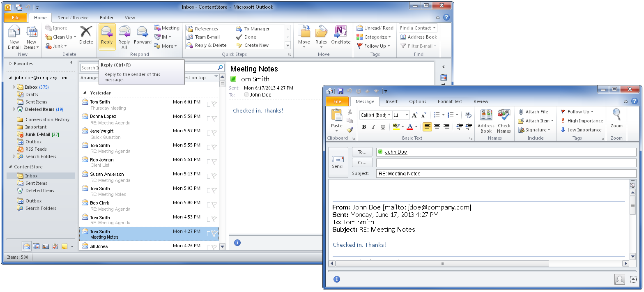Click the Attach File button
Image resolution: width=644 pixels, height=292 pixels.
pyautogui.click(x=534, y=112)
